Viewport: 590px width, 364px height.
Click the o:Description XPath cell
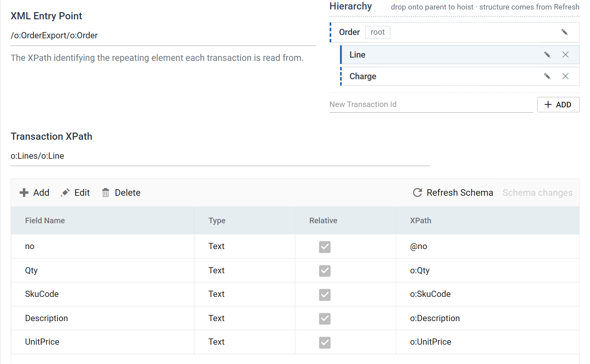(488, 318)
